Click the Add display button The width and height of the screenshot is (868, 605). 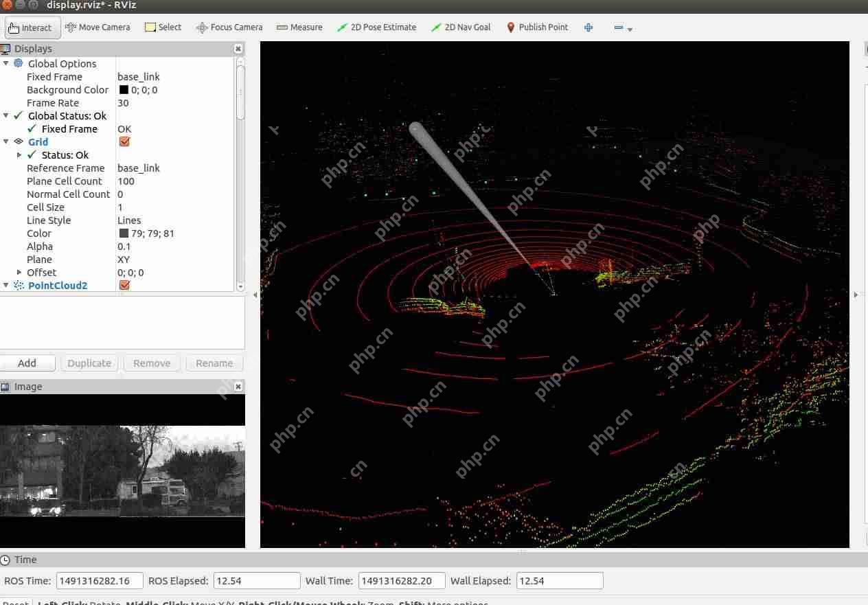pyautogui.click(x=27, y=363)
